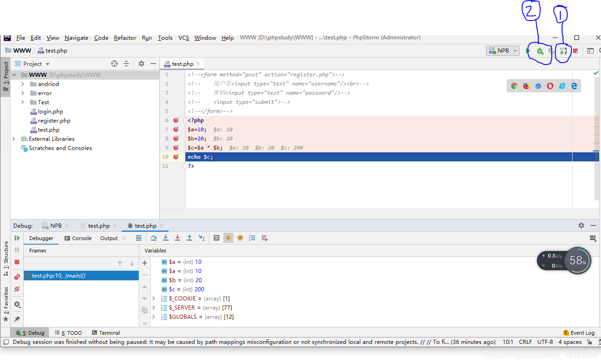The height and width of the screenshot is (364, 601).
Task: Stop the debug session with the red square
Action: point(17,262)
